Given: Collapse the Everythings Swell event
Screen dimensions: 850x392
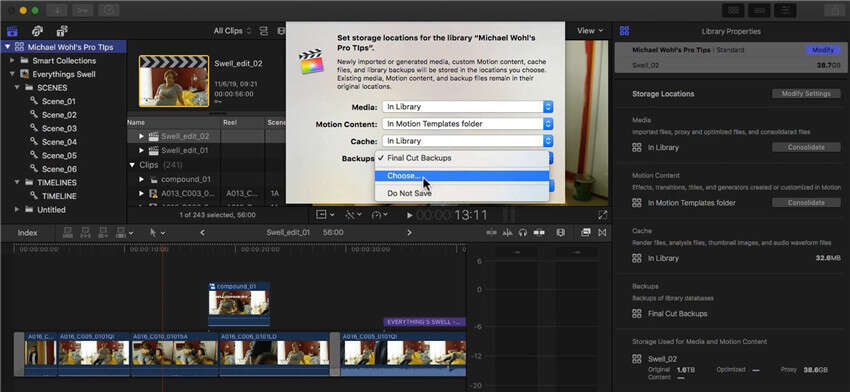Looking at the screenshot, I should pyautogui.click(x=12, y=74).
